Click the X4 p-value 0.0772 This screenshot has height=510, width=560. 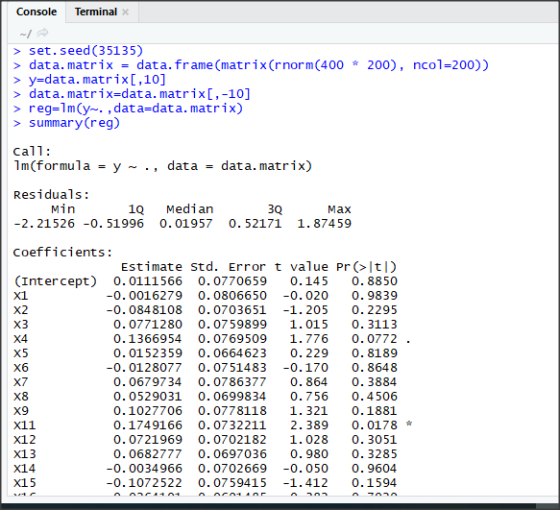click(374, 339)
